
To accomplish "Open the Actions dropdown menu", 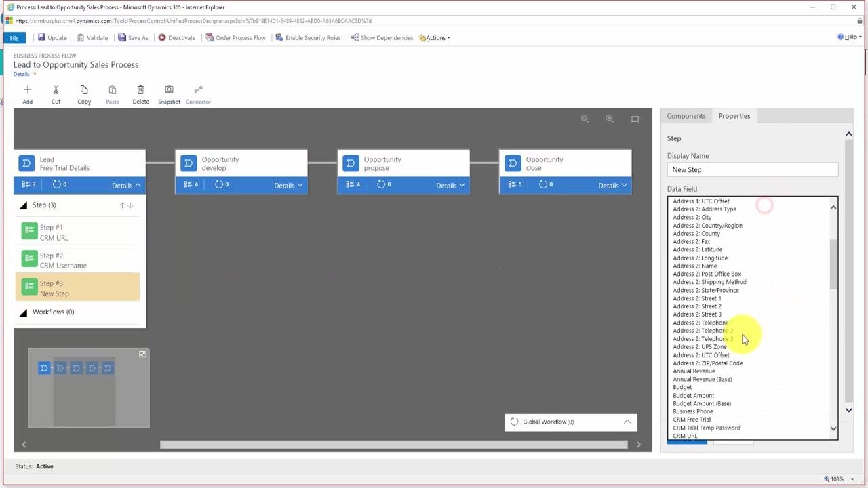I will click(x=434, y=38).
